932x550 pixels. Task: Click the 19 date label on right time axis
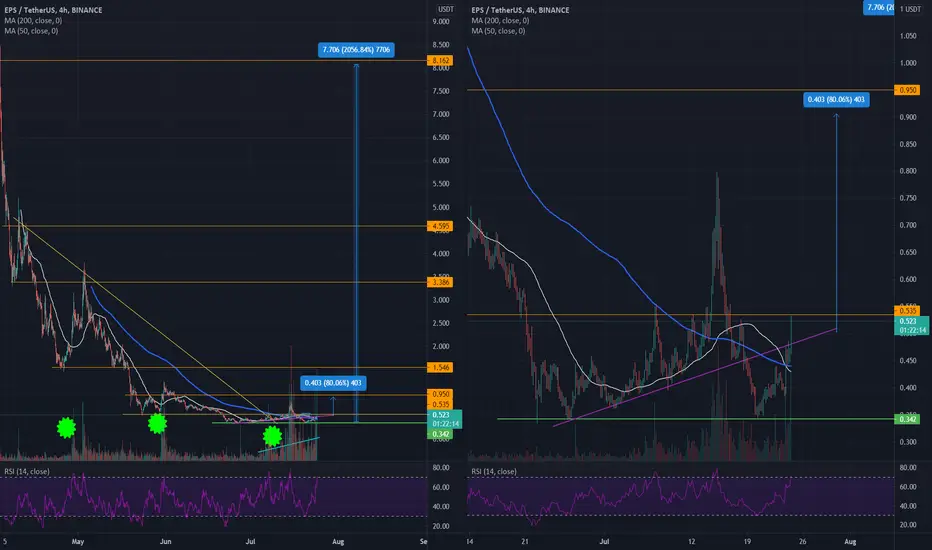tap(747, 542)
